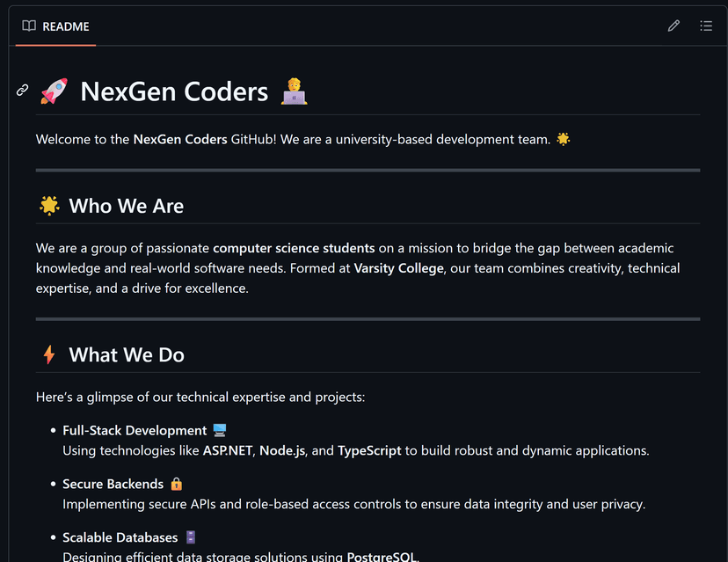This screenshot has width=728, height=562.
Task: Click the bold Varsity College text
Action: [x=398, y=268]
